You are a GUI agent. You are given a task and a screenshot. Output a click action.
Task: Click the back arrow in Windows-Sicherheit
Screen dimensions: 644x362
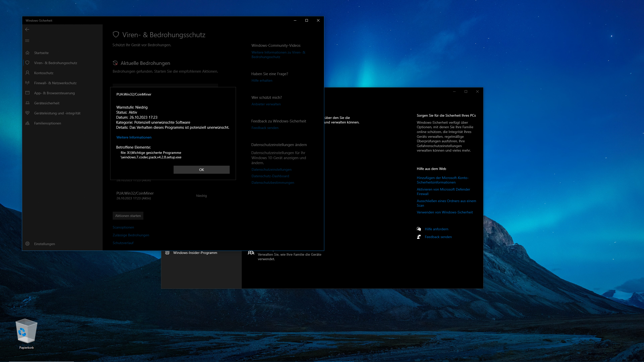pos(27,29)
